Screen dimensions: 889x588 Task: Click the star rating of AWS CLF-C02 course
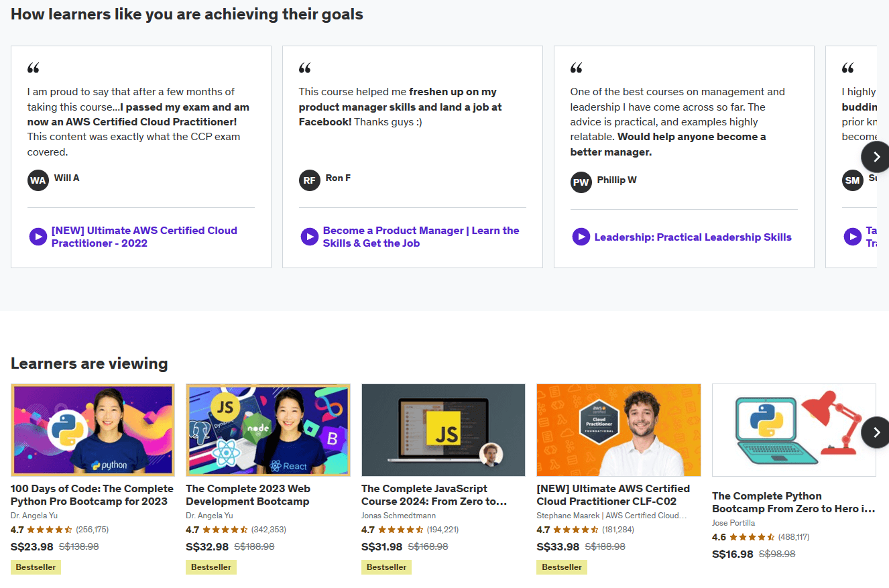pyautogui.click(x=577, y=530)
